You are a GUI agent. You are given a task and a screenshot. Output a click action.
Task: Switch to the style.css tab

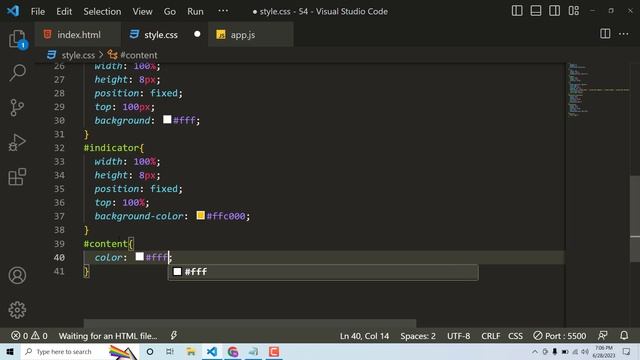click(x=164, y=35)
